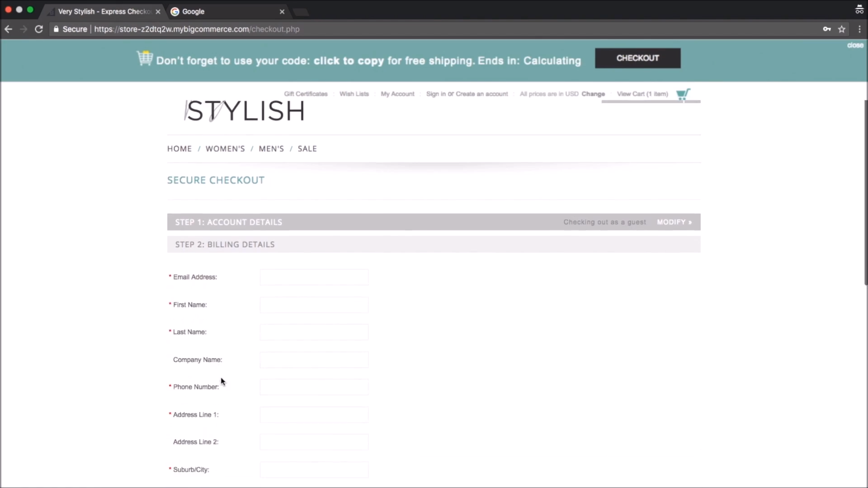Bookmark the page using the star icon

point(842,29)
